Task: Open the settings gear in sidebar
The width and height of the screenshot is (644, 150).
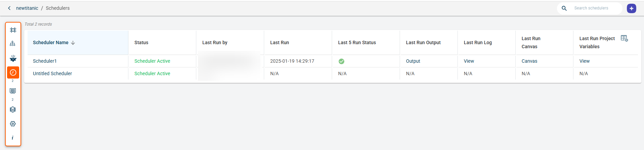Action: (13, 124)
